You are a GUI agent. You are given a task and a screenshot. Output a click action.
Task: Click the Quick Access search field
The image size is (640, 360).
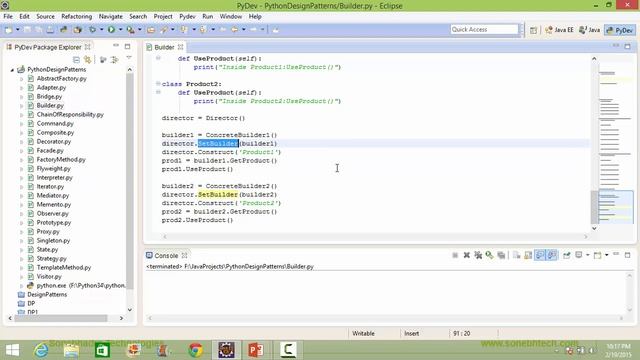pyautogui.click(x=484, y=29)
